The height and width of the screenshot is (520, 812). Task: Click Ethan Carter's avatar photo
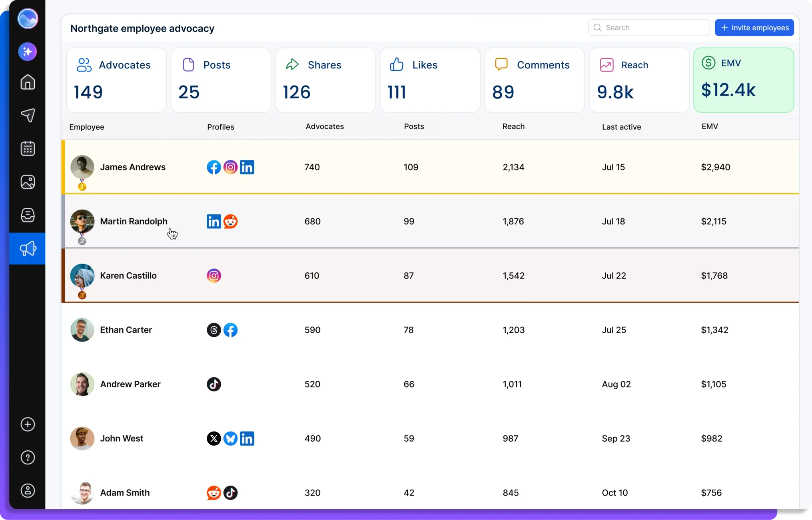[x=82, y=330]
